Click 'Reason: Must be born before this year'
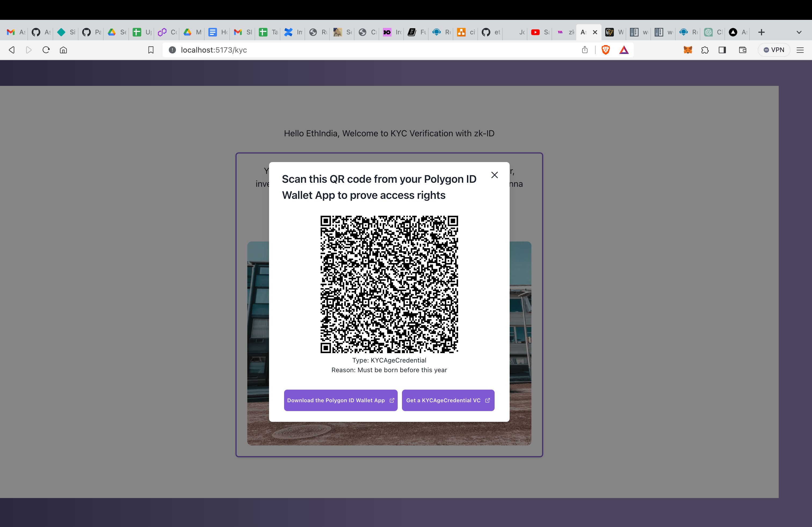Screen dimensions: 812x527 pyautogui.click(x=389, y=370)
